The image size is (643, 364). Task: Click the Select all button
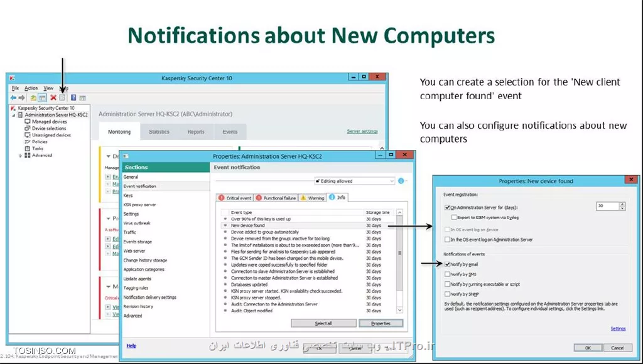[x=323, y=323]
